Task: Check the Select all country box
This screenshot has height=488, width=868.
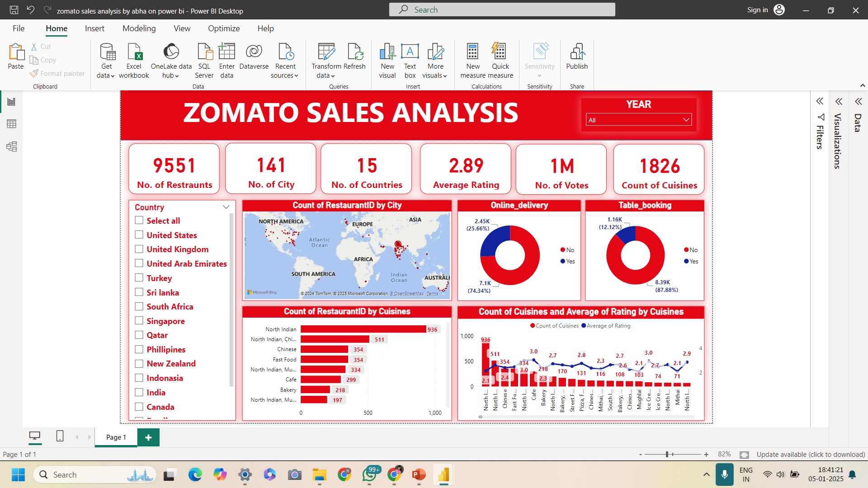Action: click(x=139, y=220)
